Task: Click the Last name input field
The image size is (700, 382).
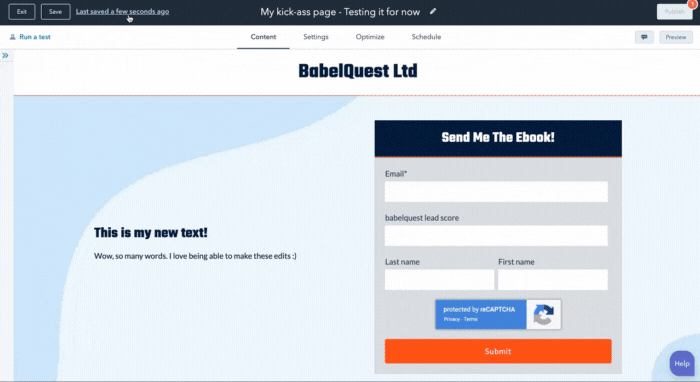Action: [x=439, y=279]
